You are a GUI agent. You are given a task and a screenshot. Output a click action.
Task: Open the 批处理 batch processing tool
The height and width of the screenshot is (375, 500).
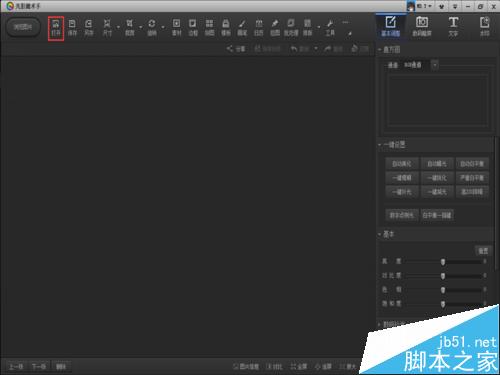291,28
